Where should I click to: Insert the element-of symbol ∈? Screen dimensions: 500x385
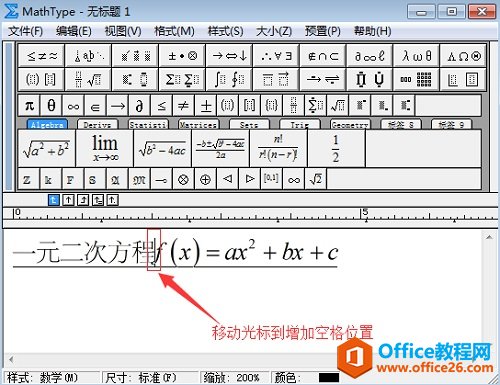(x=95, y=106)
